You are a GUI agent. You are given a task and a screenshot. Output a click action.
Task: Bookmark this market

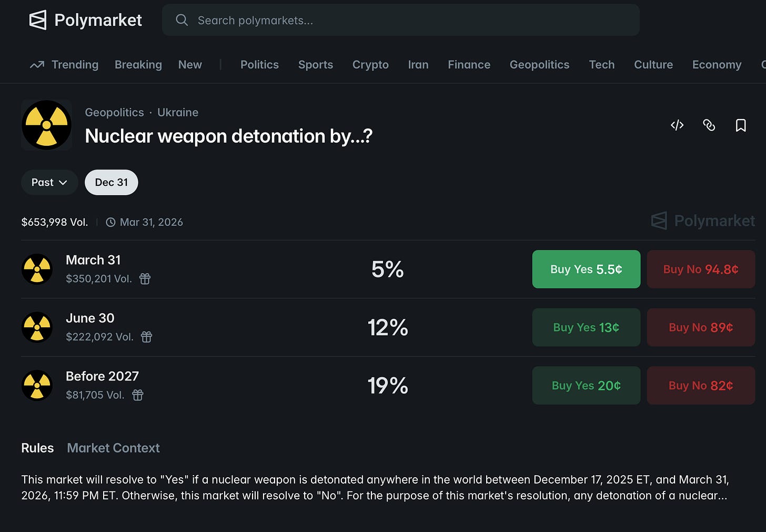(x=741, y=125)
